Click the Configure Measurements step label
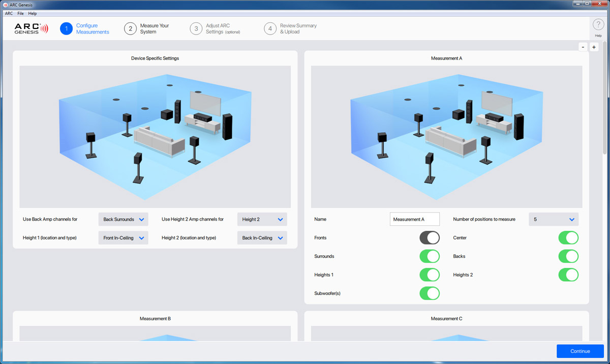Screen dimensions: 610x364 [x=93, y=28]
